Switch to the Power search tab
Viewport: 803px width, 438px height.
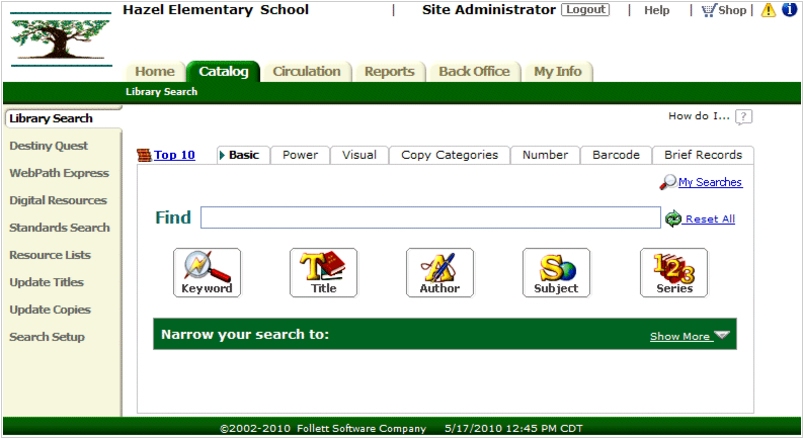click(300, 155)
